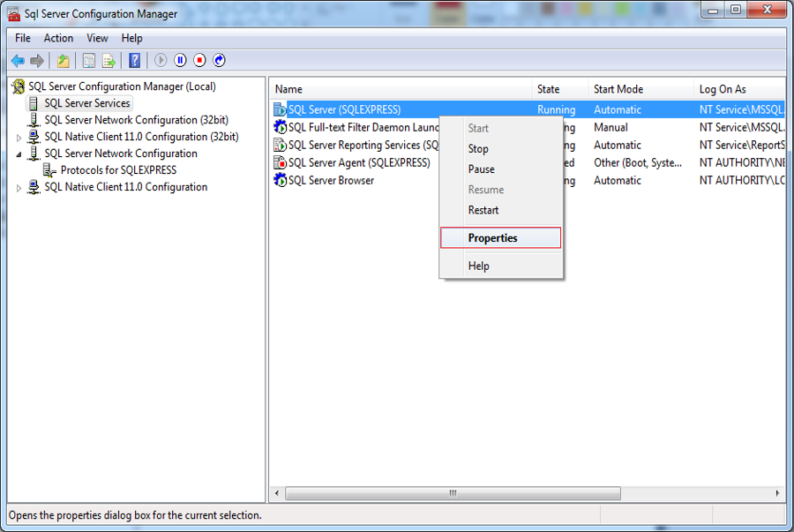This screenshot has width=794, height=532.
Task: Select SQL Server Network Configuration (32bit) node
Action: coord(136,120)
